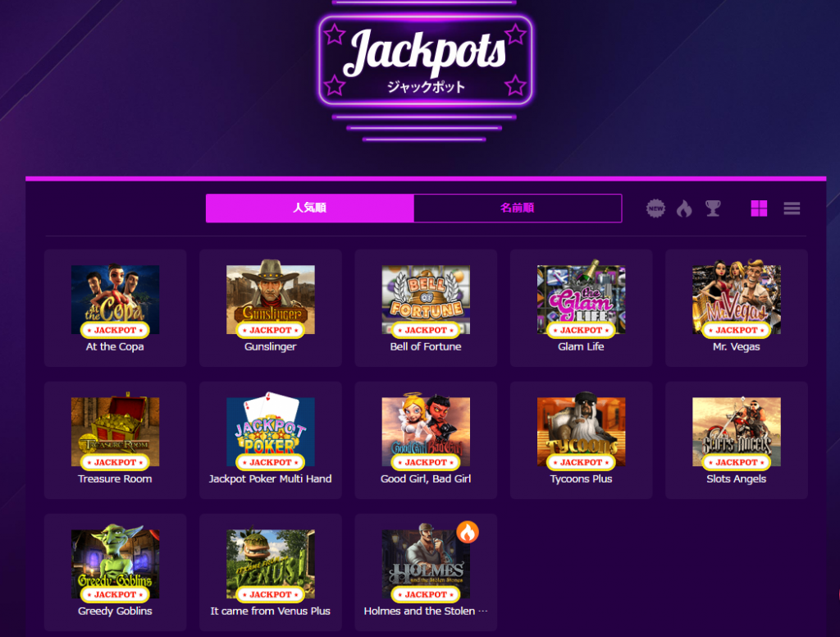The height and width of the screenshot is (637, 840).
Task: Select the 人気順 popularity sort tab
Action: click(309, 208)
